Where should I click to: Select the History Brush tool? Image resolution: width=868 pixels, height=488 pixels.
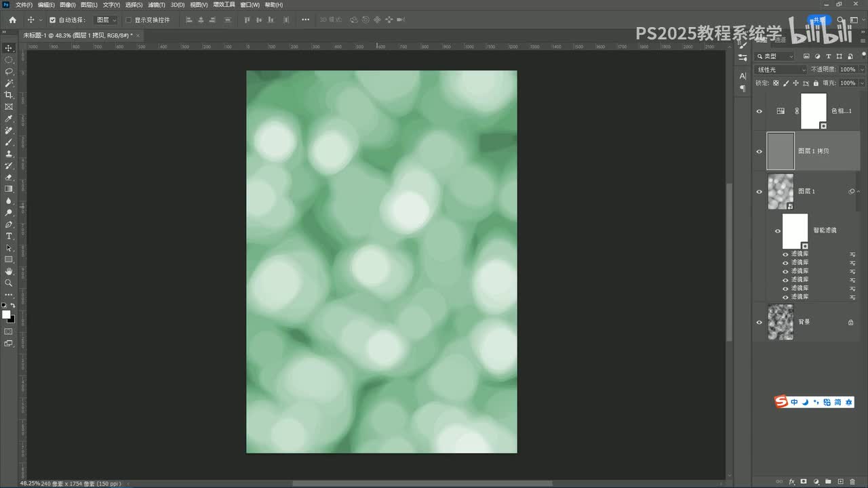9,165
